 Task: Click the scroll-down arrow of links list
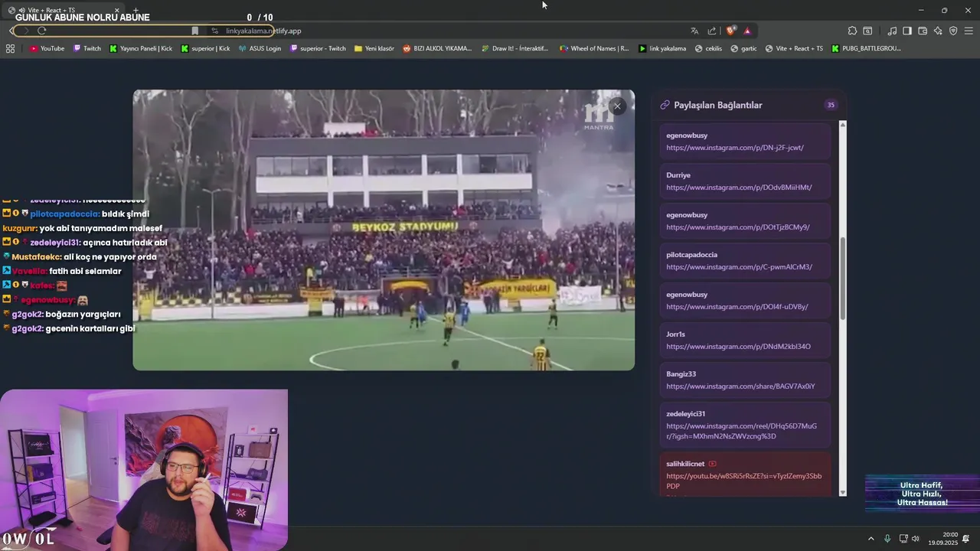pos(843,492)
